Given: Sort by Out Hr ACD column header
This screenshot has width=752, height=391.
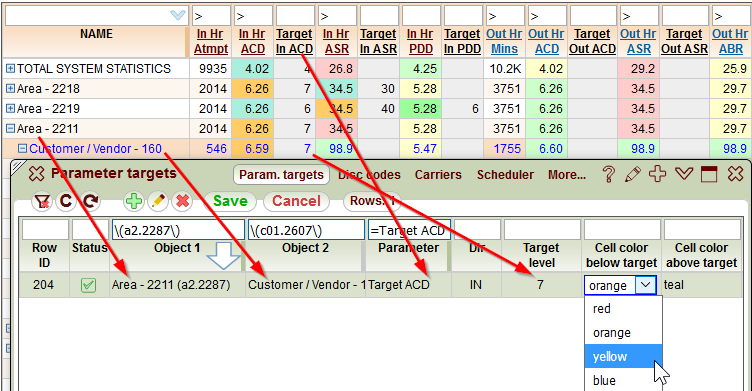Looking at the screenshot, I should tap(547, 41).
